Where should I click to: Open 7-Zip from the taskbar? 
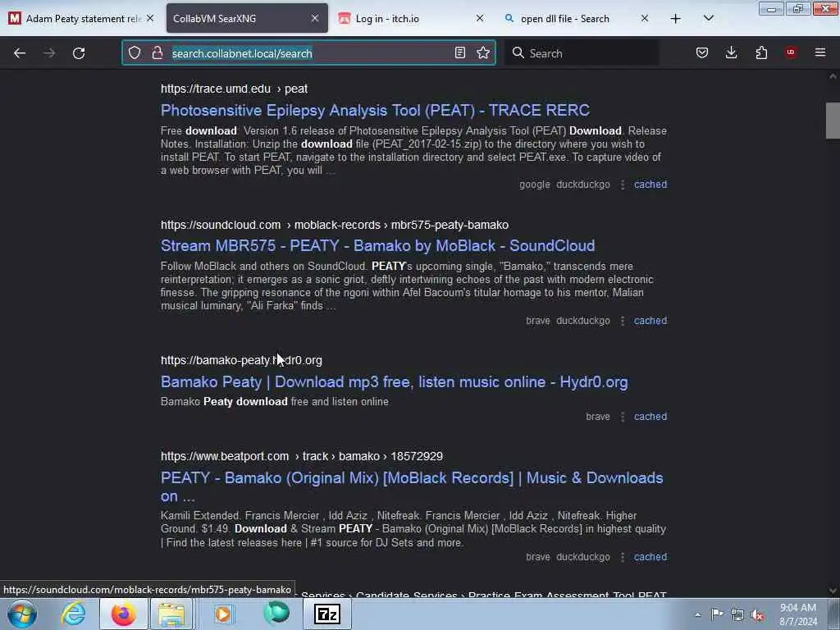click(327, 614)
